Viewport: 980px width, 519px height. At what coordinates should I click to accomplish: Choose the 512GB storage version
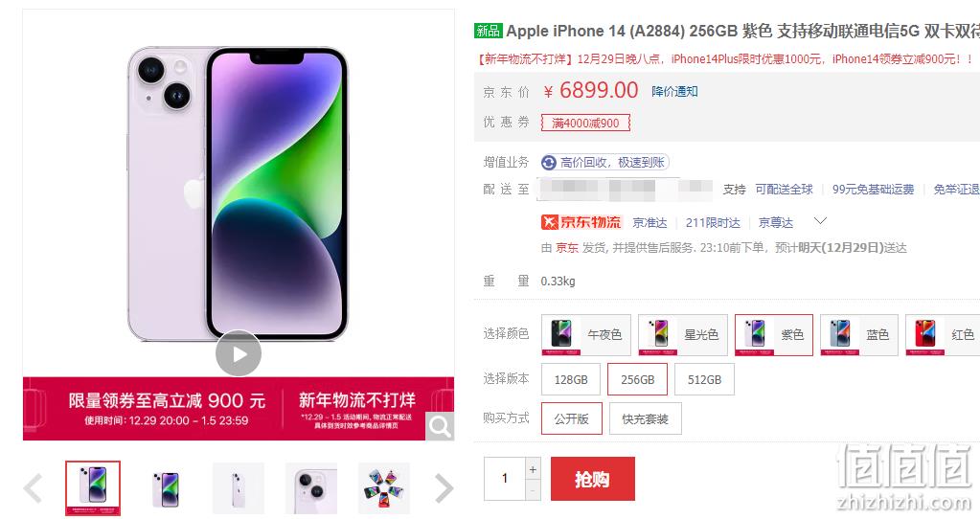pos(704,379)
